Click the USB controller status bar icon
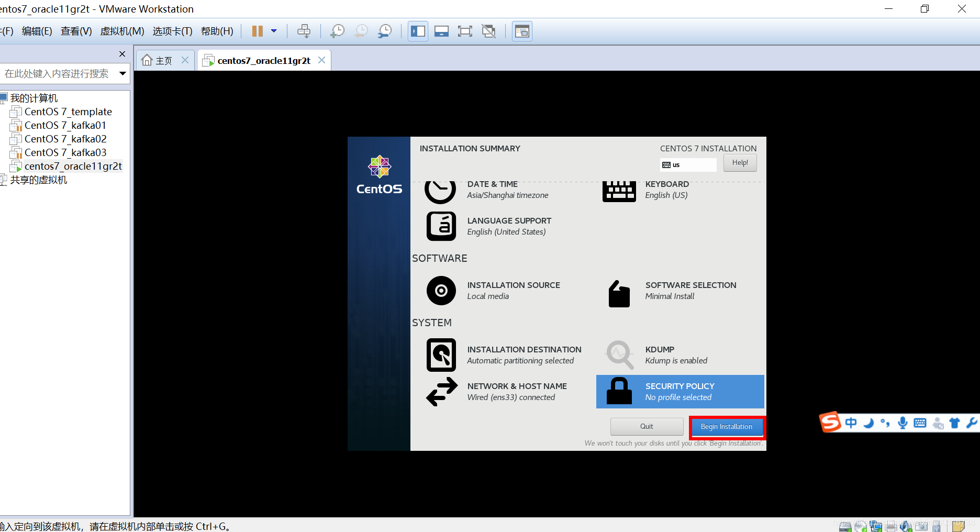 [937, 527]
